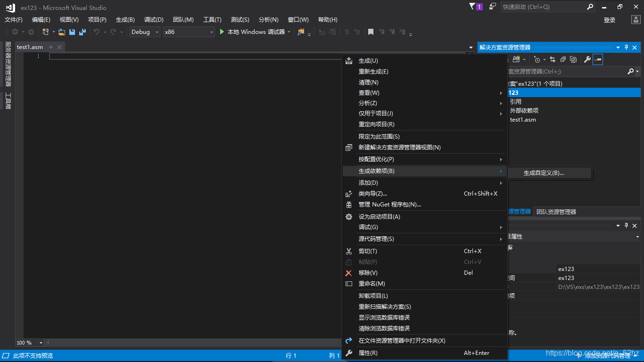Choose 在文件资源管理器中打开文件夹(X)
The image size is (644, 362).
[x=424, y=341]
